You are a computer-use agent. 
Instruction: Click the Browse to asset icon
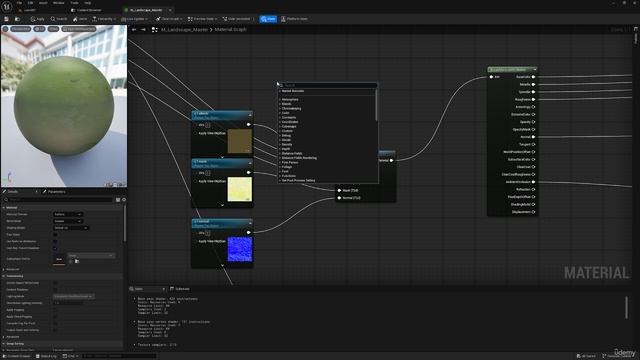17,19
